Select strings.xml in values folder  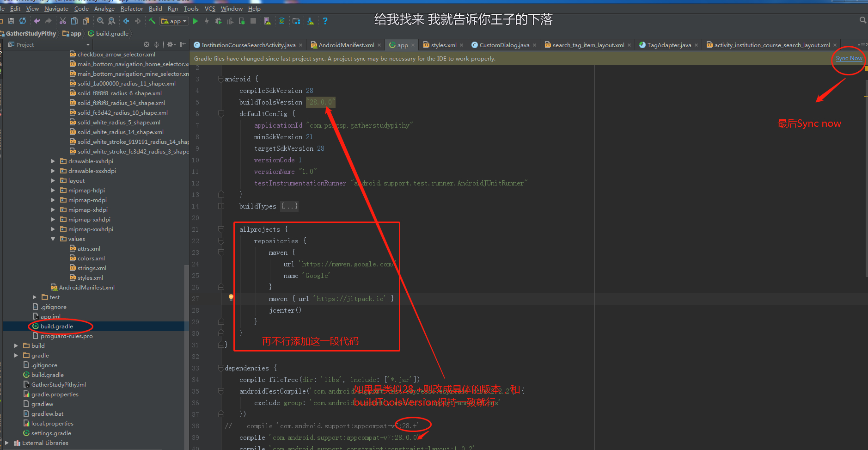pos(92,268)
